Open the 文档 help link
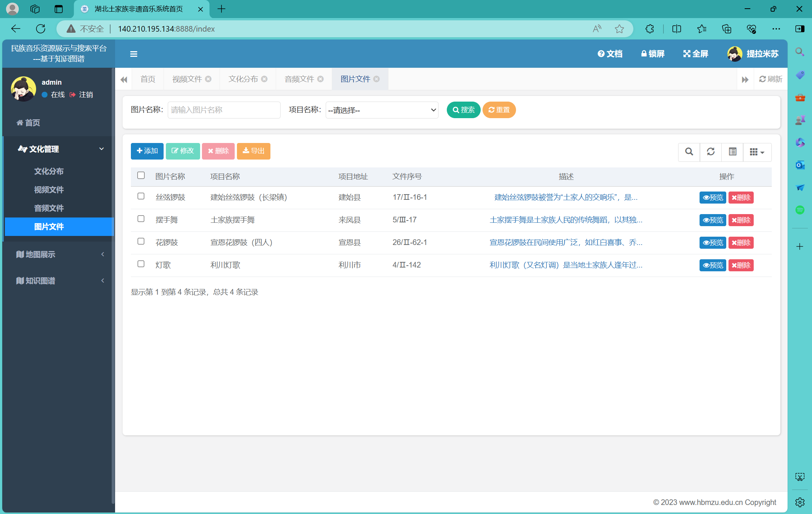Image resolution: width=812 pixels, height=514 pixels. pos(610,54)
